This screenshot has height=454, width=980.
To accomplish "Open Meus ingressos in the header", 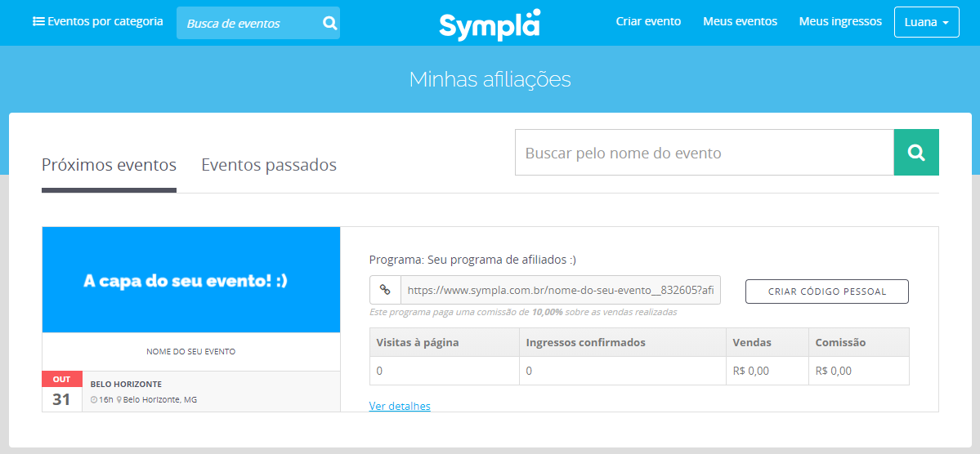I will coord(840,22).
